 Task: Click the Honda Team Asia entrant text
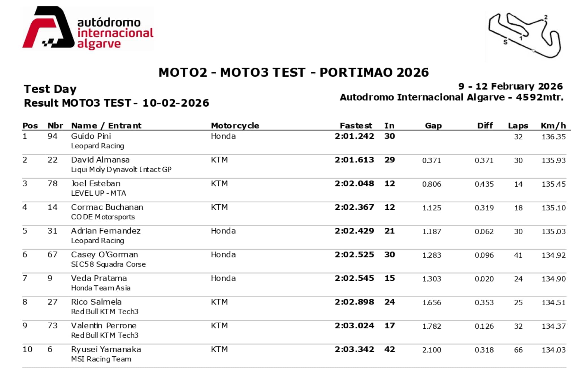101,288
